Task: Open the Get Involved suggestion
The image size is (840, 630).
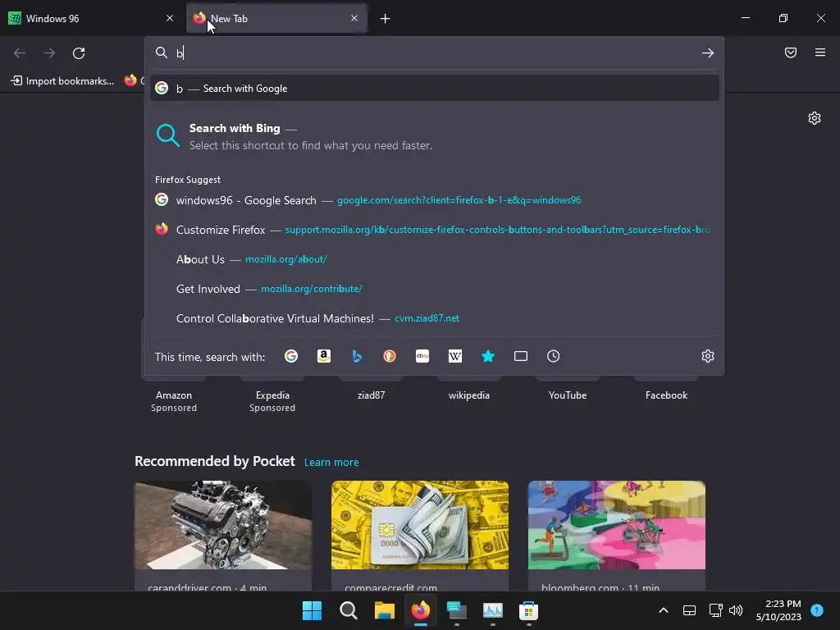Action: pos(435,289)
